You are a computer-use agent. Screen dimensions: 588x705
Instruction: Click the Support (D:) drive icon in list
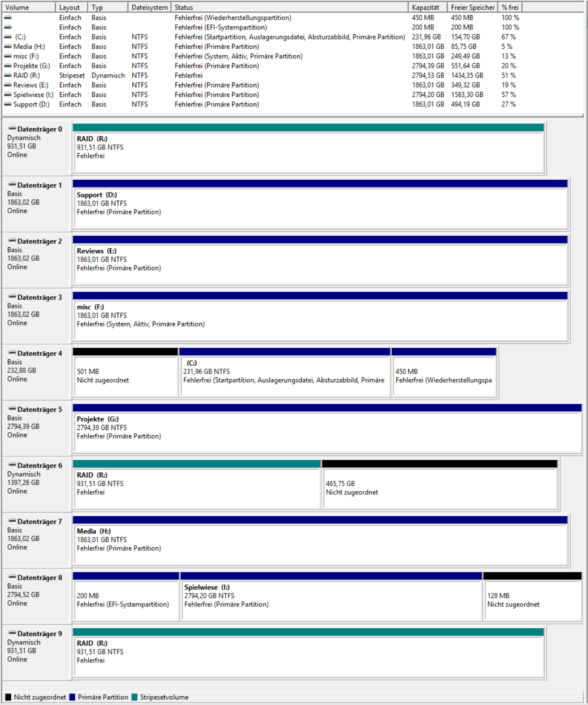coord(8,104)
